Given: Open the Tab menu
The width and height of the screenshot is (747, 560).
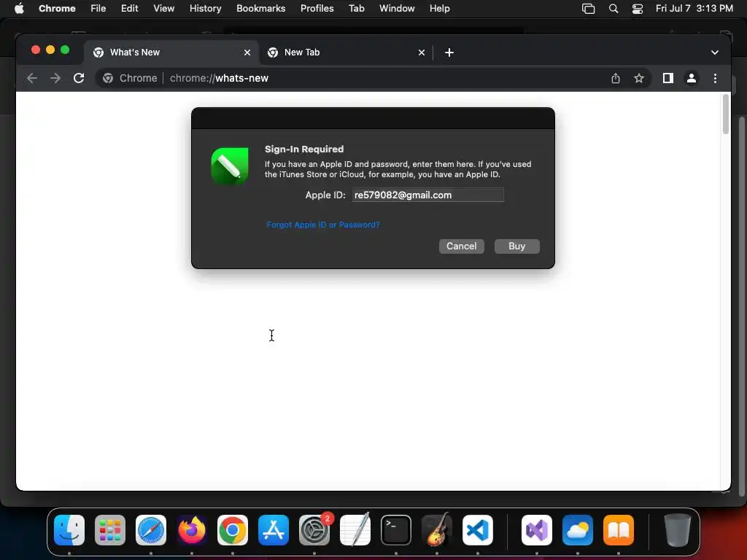Looking at the screenshot, I should point(356,9).
